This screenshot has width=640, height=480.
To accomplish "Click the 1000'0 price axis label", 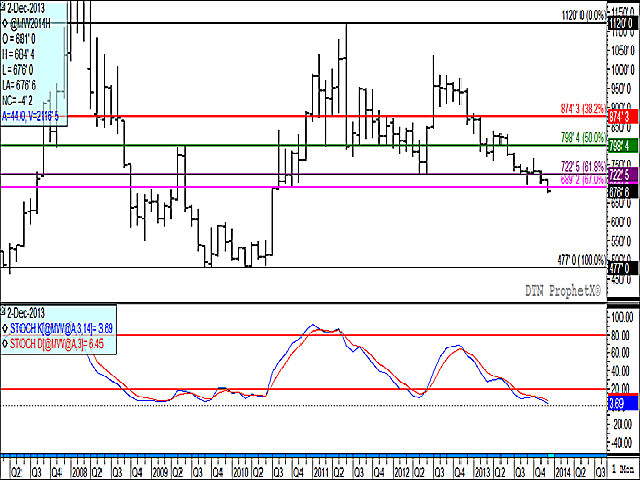I will coord(625,69).
